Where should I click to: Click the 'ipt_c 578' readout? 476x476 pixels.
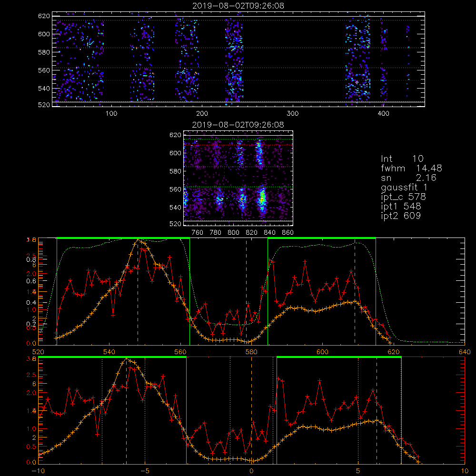click(404, 197)
